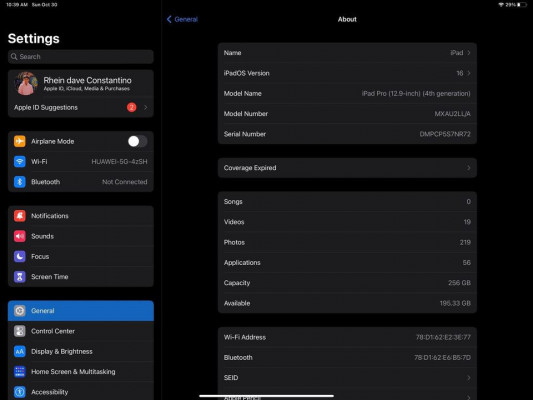This screenshot has height=400, width=533.
Task: Tap the status bar clock time
Action: click(17, 5)
